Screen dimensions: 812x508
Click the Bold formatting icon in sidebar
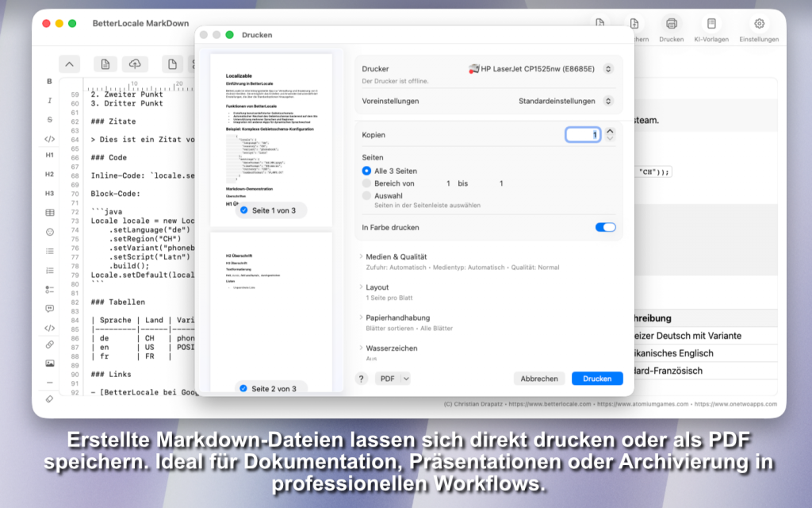point(49,81)
